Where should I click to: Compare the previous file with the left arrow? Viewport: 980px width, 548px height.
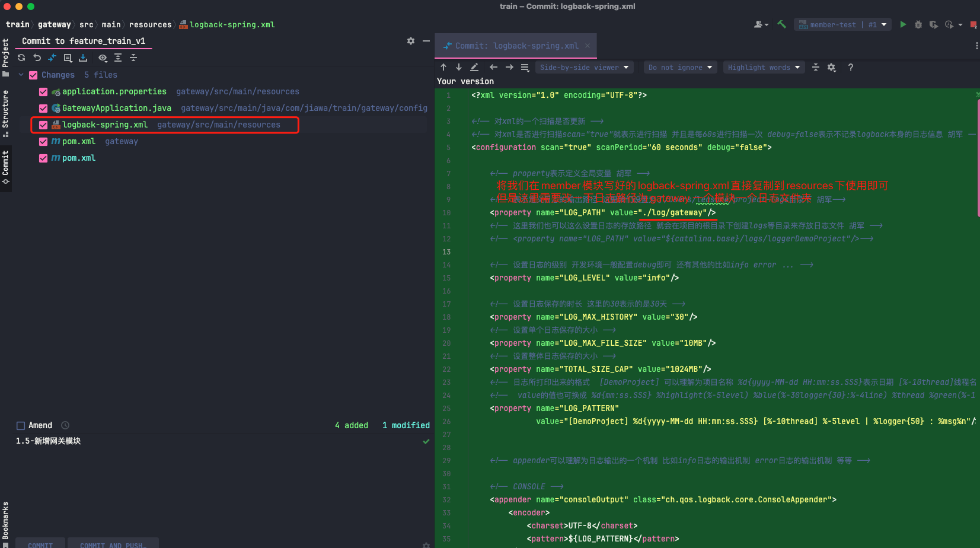(493, 67)
